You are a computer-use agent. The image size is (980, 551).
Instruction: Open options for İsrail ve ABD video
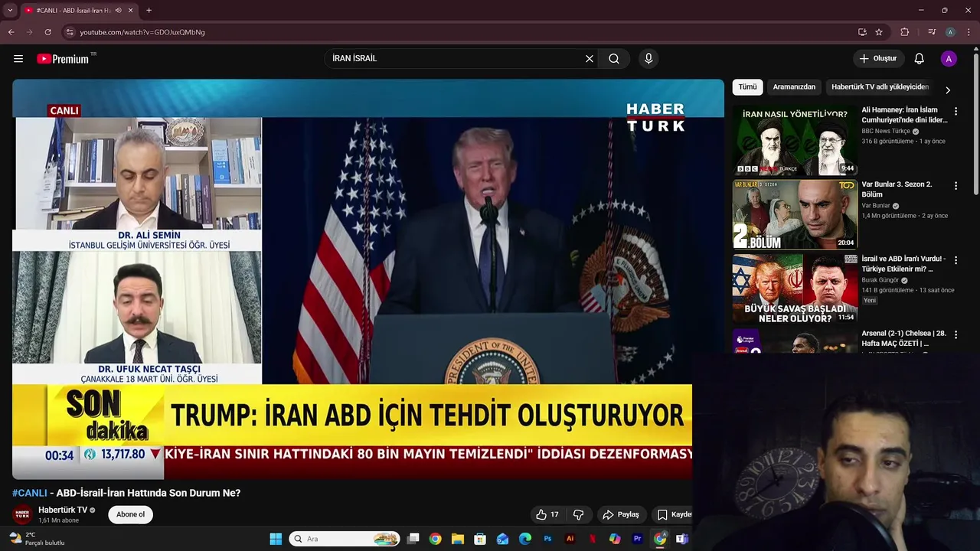coord(955,261)
